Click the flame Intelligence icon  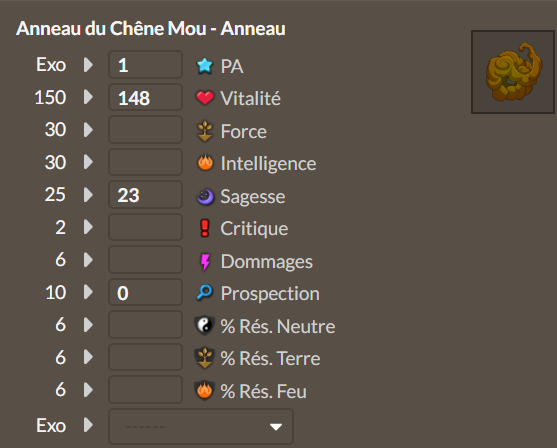pyautogui.click(x=205, y=163)
